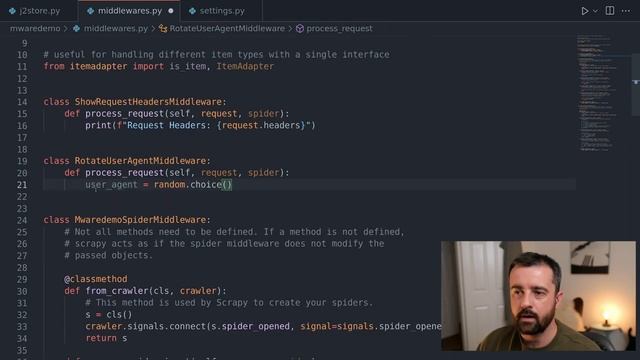640x360 pixels.
Task: Click mwaredemo breadcrumb folder
Action: coord(35,29)
